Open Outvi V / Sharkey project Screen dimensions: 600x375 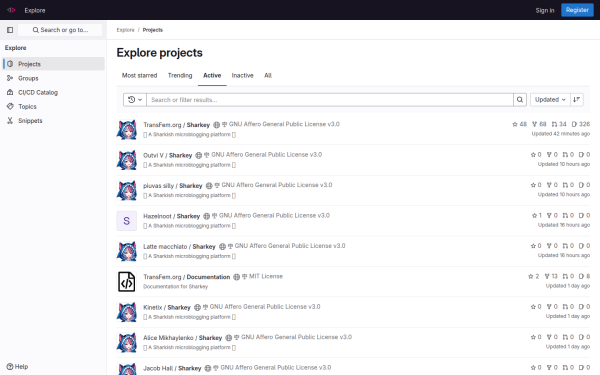click(x=168, y=155)
